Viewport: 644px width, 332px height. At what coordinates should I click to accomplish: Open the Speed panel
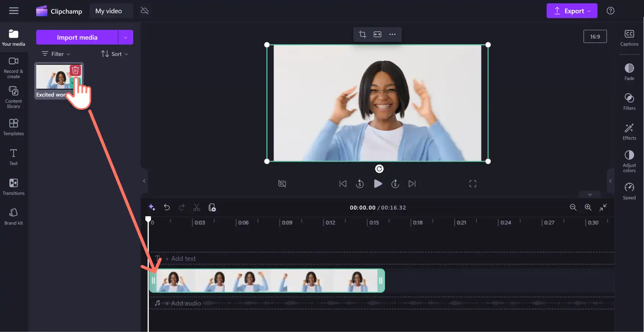tap(629, 191)
